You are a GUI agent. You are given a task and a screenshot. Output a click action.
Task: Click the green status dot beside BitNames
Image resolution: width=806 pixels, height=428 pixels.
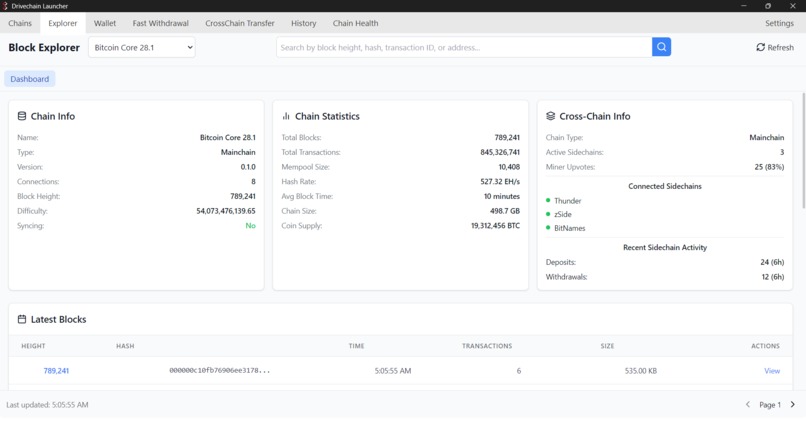point(548,228)
